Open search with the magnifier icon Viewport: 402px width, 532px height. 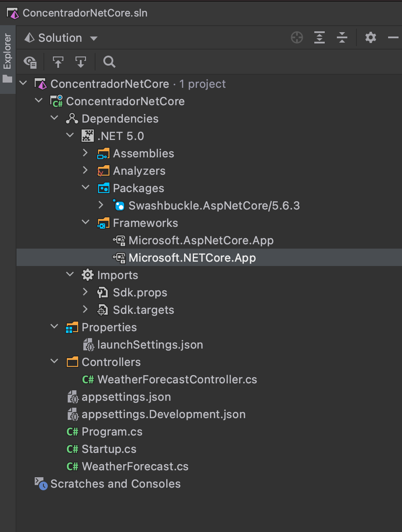[109, 62]
